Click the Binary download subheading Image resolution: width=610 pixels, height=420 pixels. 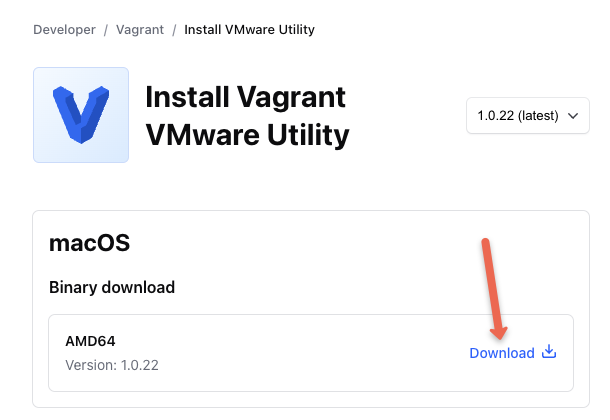[x=112, y=287]
